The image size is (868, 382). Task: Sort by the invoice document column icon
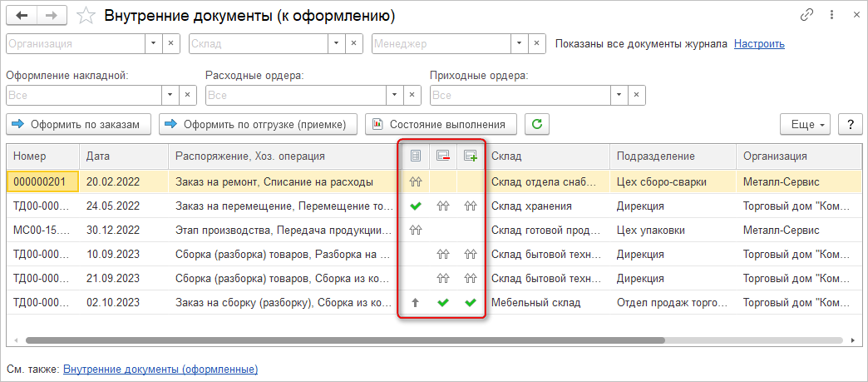pos(415,156)
